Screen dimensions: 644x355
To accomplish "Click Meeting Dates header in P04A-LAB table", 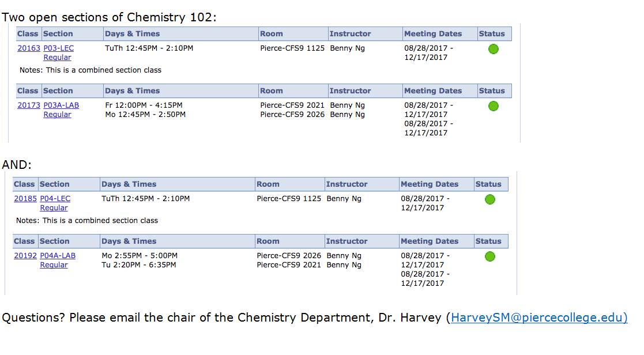I will [x=430, y=241].
